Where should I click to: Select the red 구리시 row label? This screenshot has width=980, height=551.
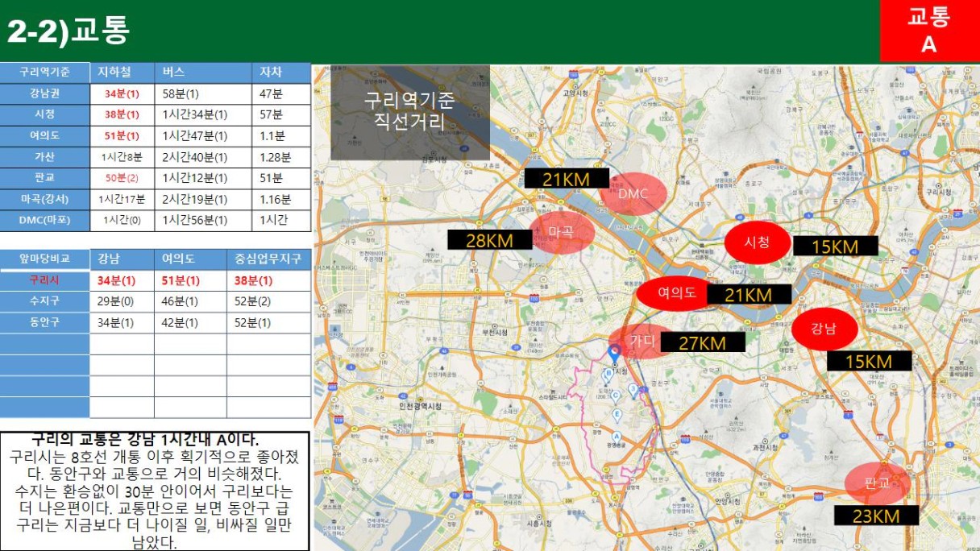(x=44, y=280)
